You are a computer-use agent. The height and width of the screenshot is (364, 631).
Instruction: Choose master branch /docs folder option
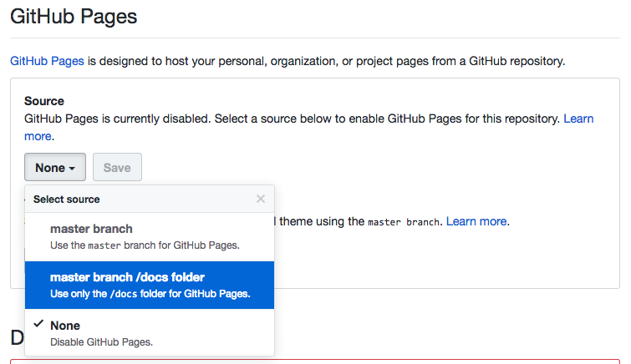(150, 286)
